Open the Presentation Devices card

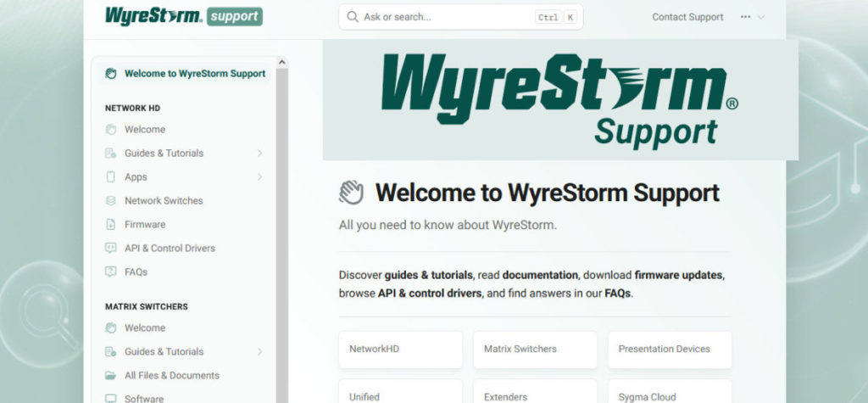point(670,350)
